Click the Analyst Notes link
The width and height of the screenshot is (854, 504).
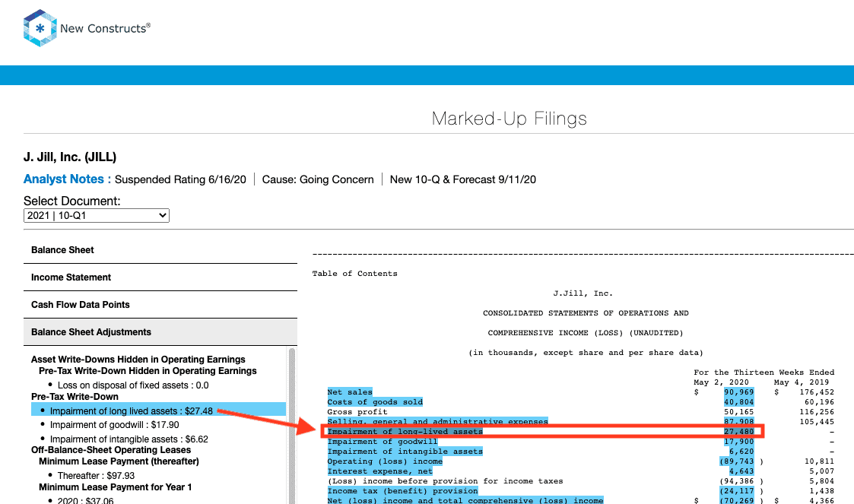[x=67, y=179]
